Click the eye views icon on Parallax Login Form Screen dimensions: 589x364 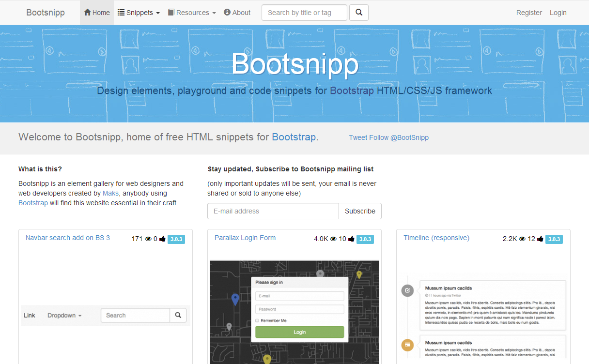click(x=333, y=239)
